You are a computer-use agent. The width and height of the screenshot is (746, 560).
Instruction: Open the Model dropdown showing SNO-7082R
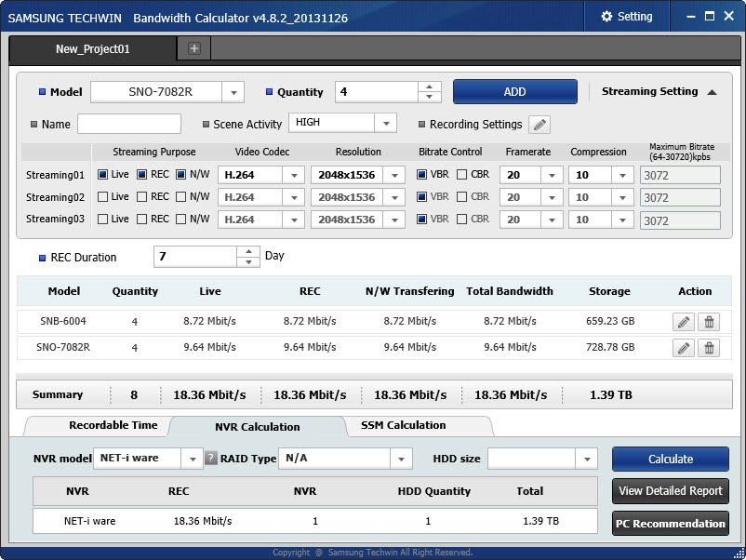(x=233, y=92)
